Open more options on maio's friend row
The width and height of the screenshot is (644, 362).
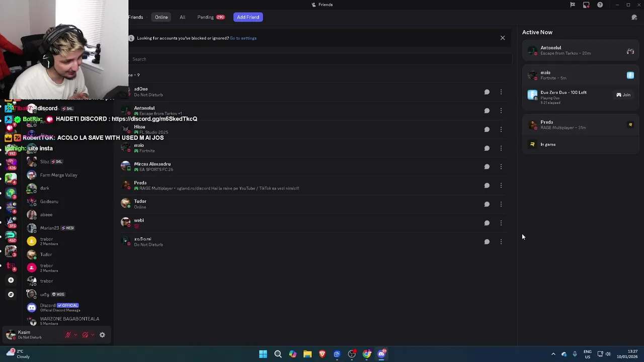point(501,148)
